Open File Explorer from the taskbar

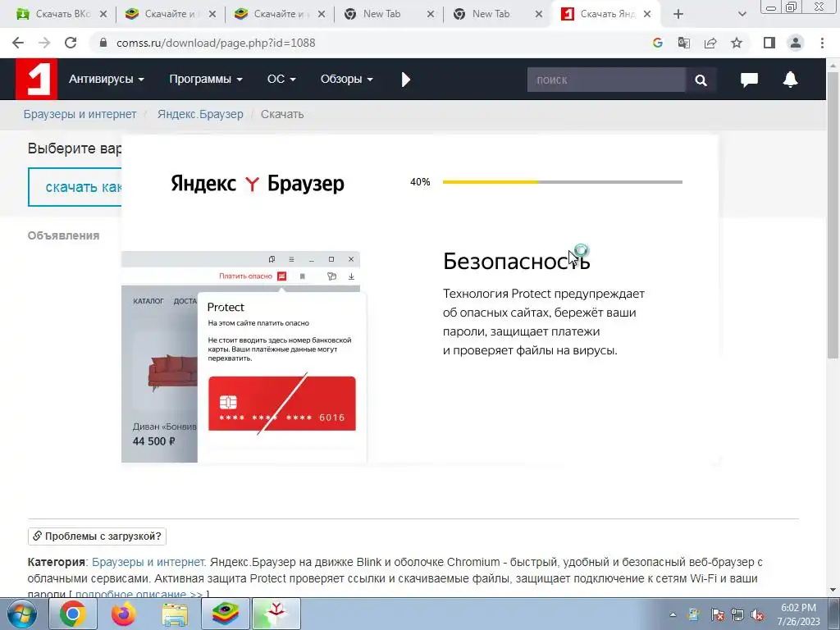tap(175, 614)
